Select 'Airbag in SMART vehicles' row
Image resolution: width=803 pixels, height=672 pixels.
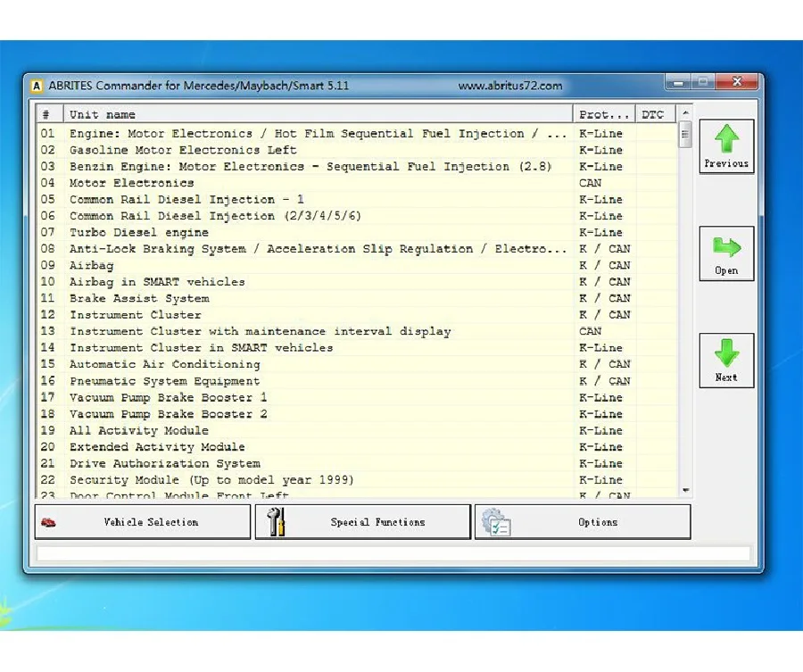click(x=357, y=282)
